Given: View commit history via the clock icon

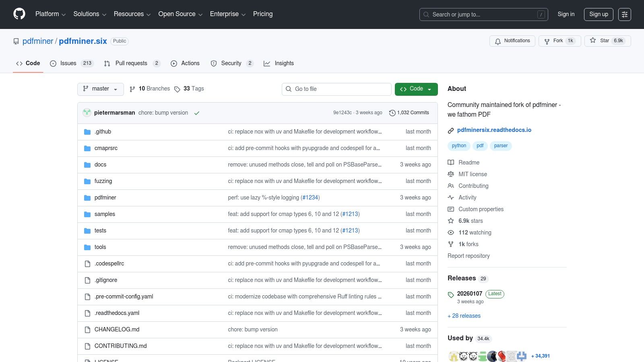Looking at the screenshot, I should (x=392, y=113).
